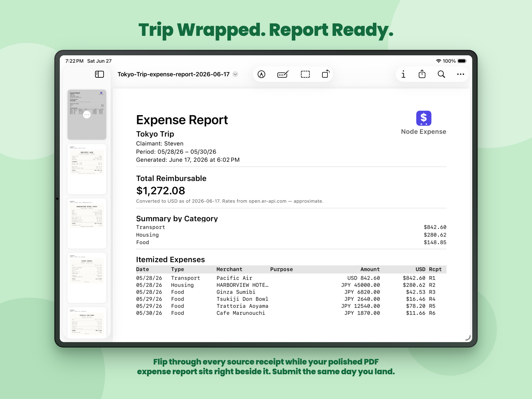
Task: Show document info panel
Action: (403, 74)
